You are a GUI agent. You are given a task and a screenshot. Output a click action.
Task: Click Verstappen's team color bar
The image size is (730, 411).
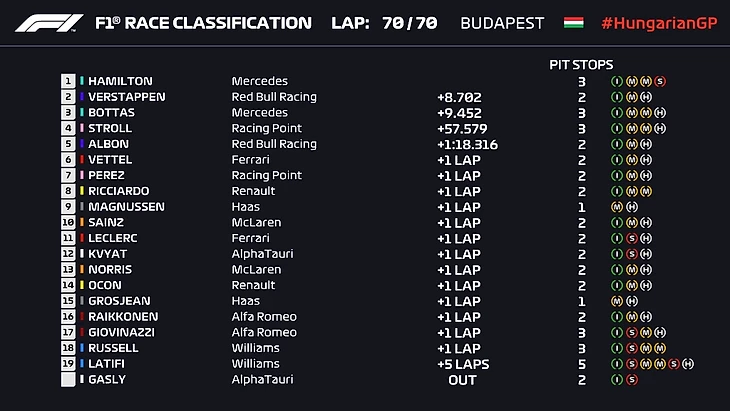83,97
